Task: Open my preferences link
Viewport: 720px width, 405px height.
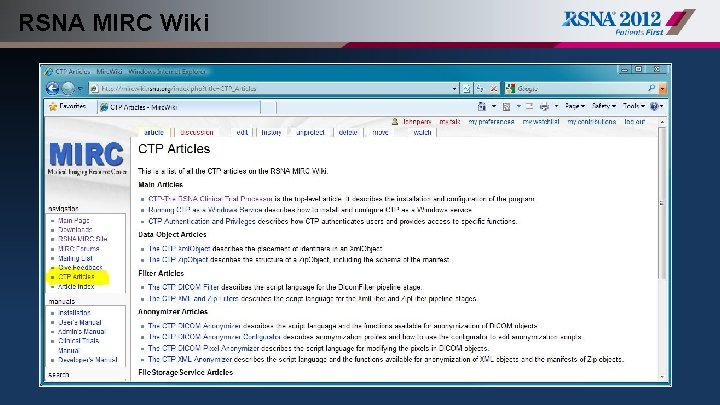Action: point(491,122)
